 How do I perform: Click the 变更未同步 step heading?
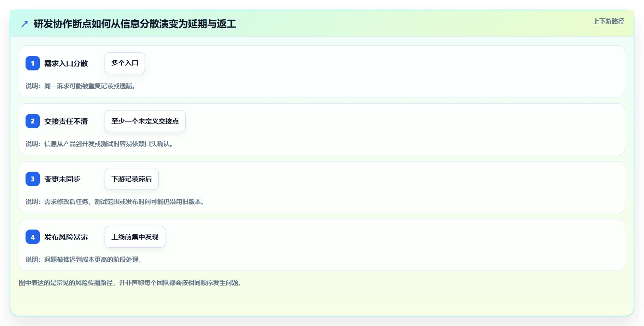tap(63, 179)
